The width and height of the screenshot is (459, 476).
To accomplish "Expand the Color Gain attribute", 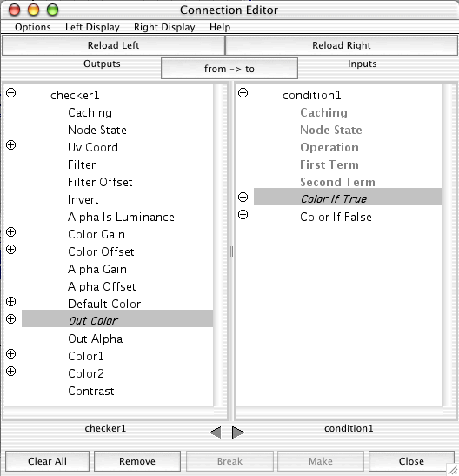I will point(11,232).
